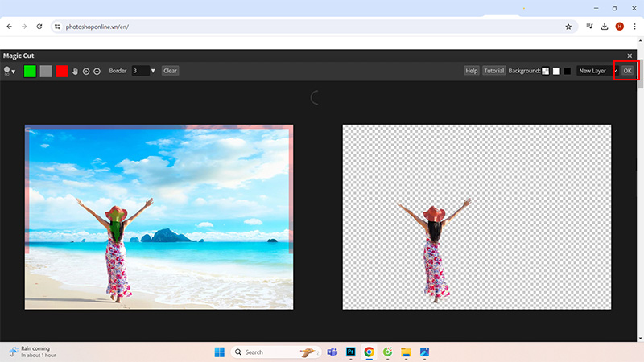
Task: Set preview background to black
Action: tap(567, 71)
